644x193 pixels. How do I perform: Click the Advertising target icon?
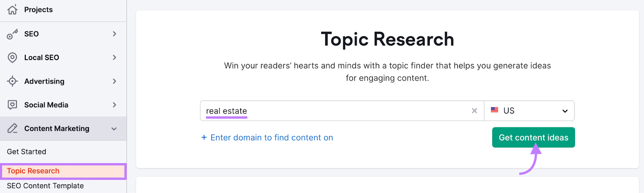click(12, 81)
